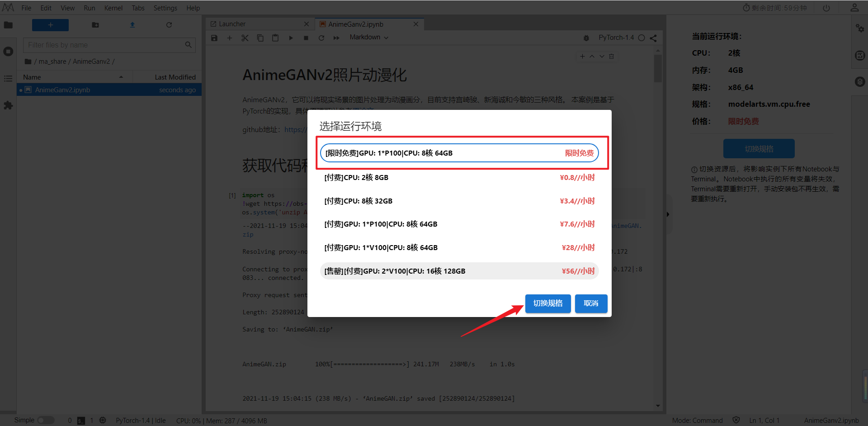Click the blue new launcher plus button
This screenshot has height=426, width=868.
50,25
